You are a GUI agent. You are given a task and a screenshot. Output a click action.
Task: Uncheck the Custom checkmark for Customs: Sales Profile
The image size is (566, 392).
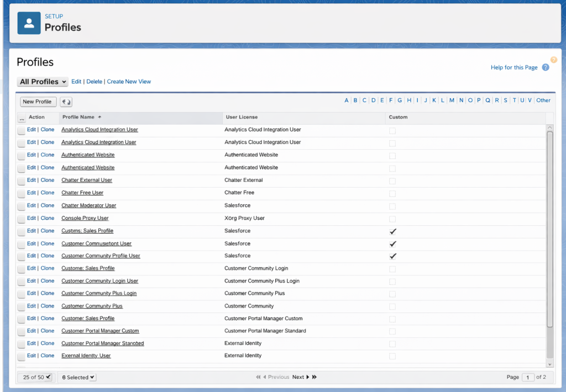tap(392, 231)
